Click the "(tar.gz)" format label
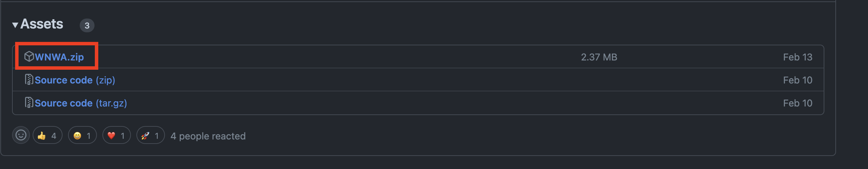The image size is (868, 169). tap(111, 103)
